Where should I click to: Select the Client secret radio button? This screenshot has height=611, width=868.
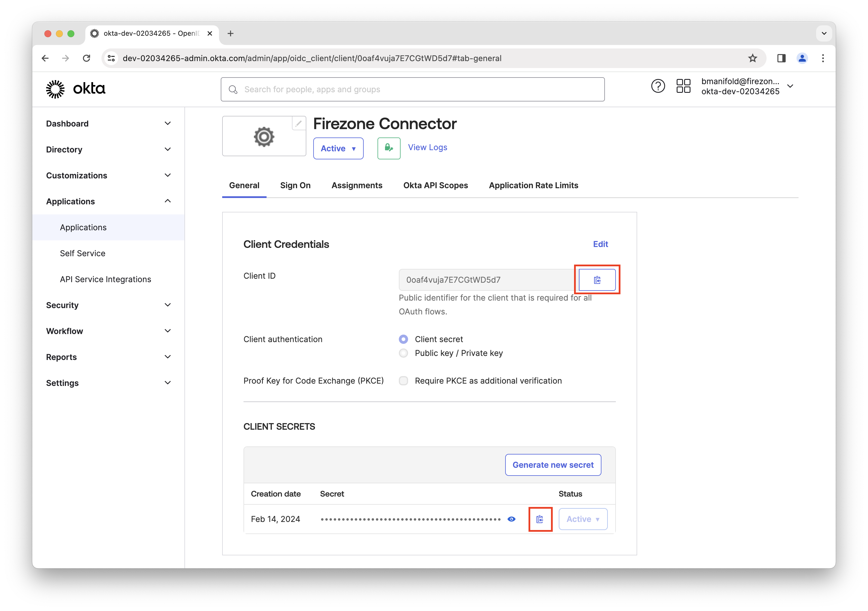403,339
